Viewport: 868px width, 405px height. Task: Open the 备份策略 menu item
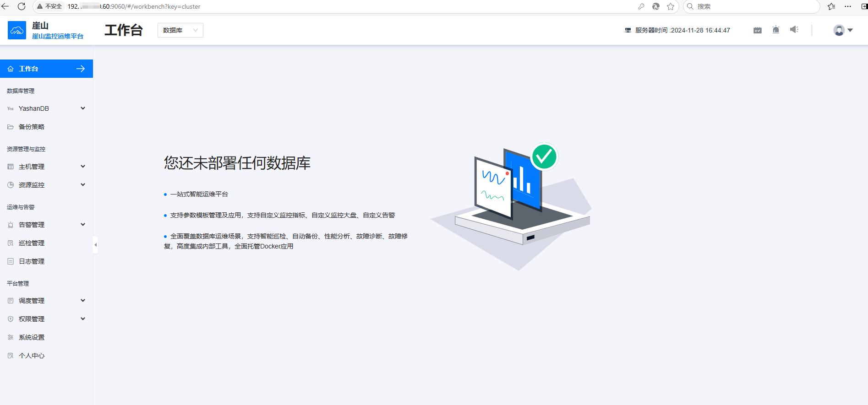tap(46, 127)
